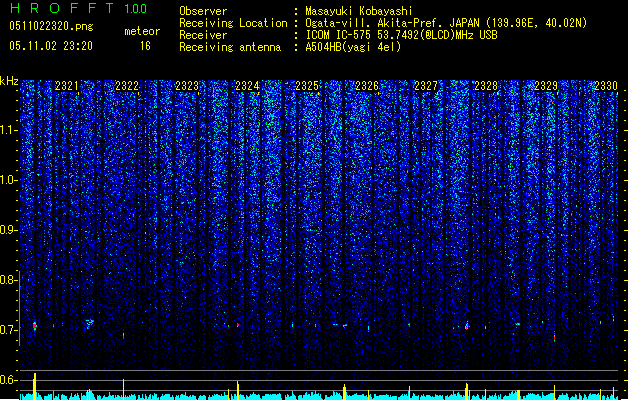Click the 2327 time marker
The height and width of the screenshot is (400, 629).
pos(426,86)
